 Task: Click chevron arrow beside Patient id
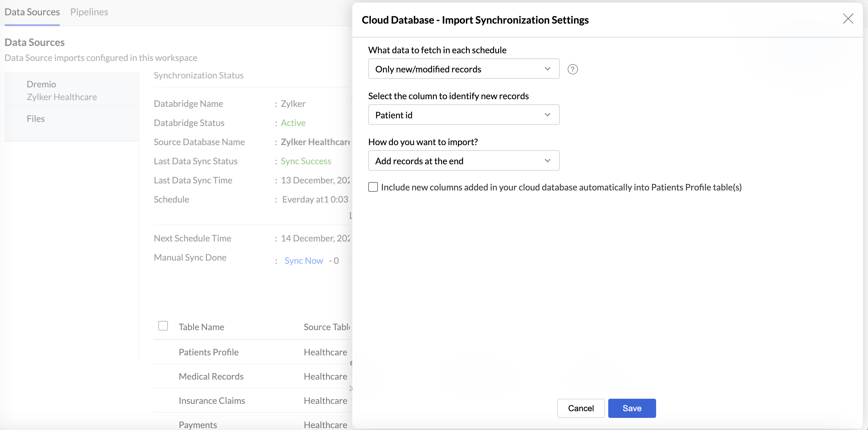547,115
